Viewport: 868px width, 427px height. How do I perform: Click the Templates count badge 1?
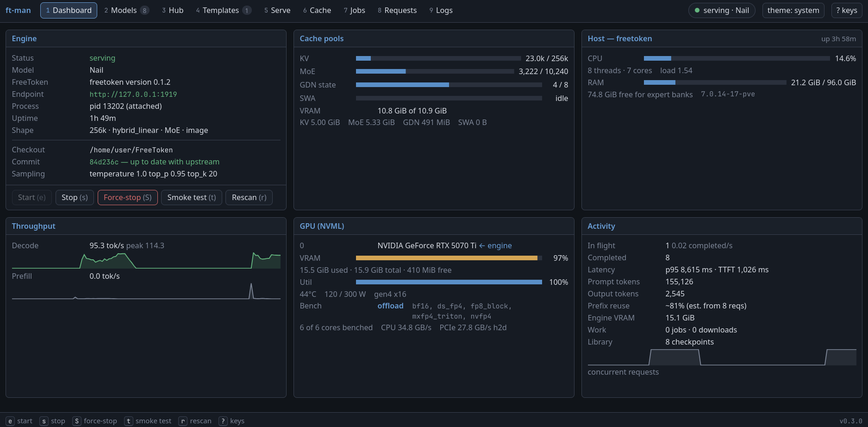[247, 10]
